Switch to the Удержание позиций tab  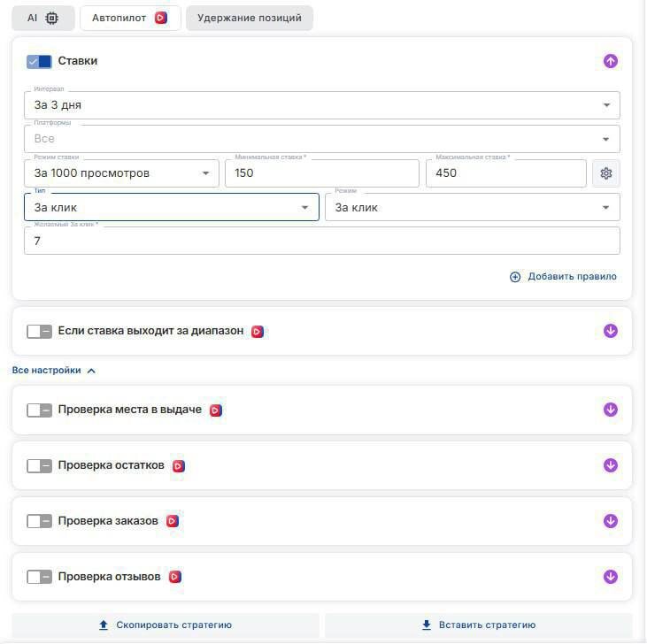click(x=249, y=18)
